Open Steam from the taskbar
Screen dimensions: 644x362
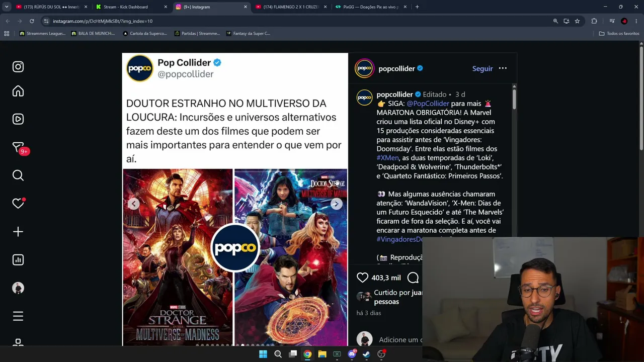[367, 354]
